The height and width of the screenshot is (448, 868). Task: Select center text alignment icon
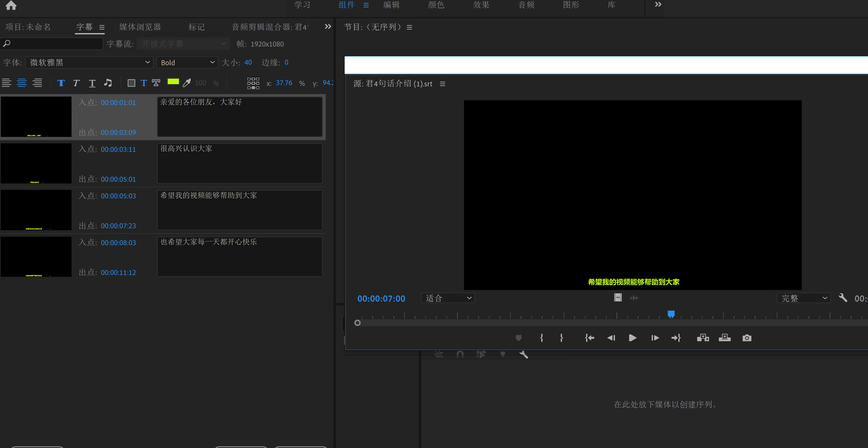22,83
